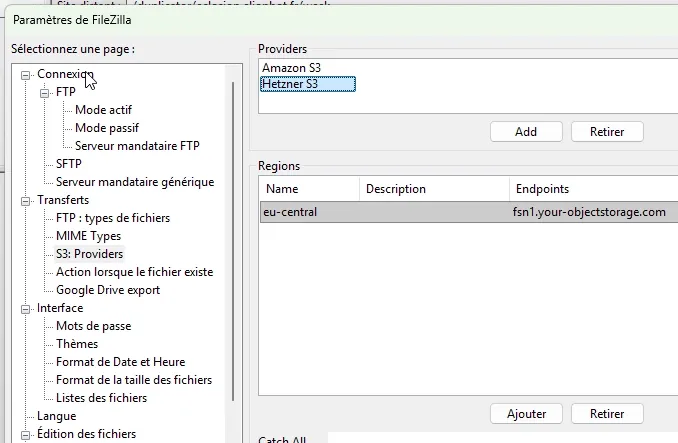Image resolution: width=678 pixels, height=443 pixels.
Task: Select the S3: Providers page
Action: pos(90,254)
